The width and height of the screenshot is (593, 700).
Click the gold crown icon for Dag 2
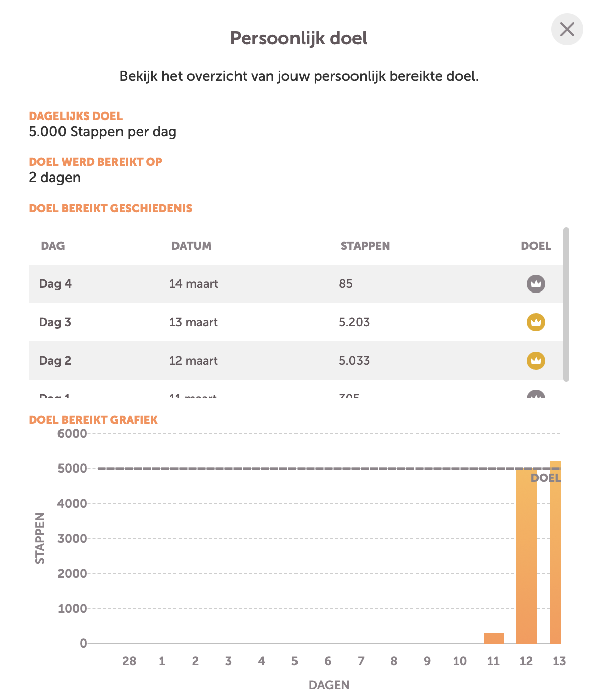click(x=536, y=361)
